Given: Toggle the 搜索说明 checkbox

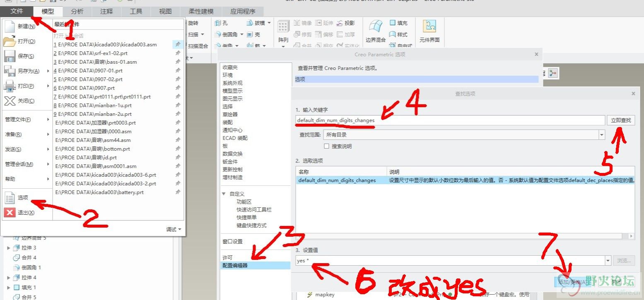Looking at the screenshot, I should (x=327, y=146).
